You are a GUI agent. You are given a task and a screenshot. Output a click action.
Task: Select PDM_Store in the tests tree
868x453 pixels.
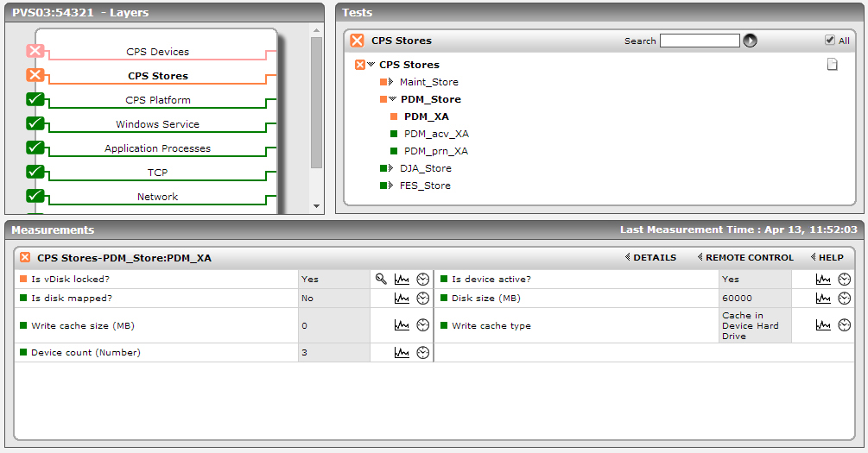tap(431, 99)
